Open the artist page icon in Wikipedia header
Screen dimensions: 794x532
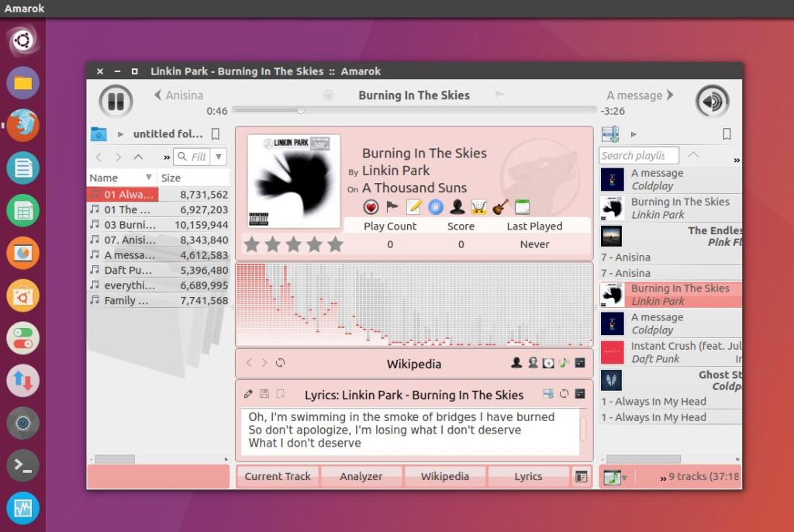[516, 362]
